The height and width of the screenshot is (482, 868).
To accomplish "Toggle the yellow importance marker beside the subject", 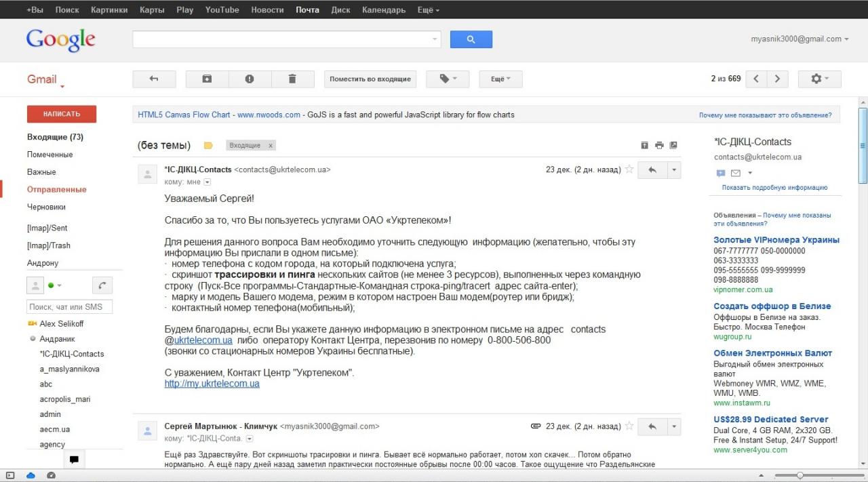I will click(208, 146).
